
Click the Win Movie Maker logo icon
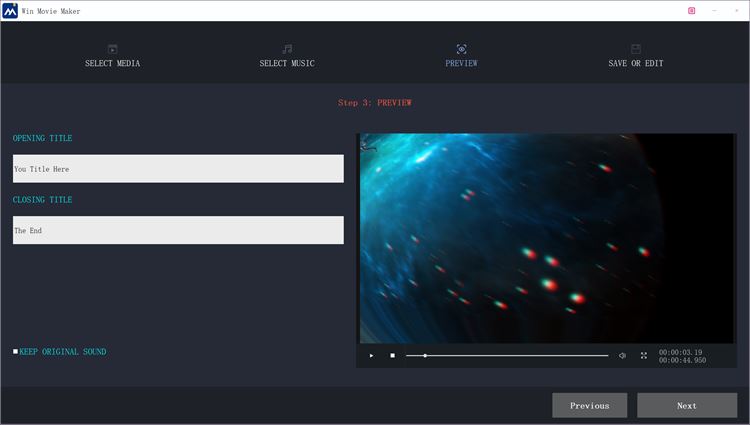tap(10, 11)
